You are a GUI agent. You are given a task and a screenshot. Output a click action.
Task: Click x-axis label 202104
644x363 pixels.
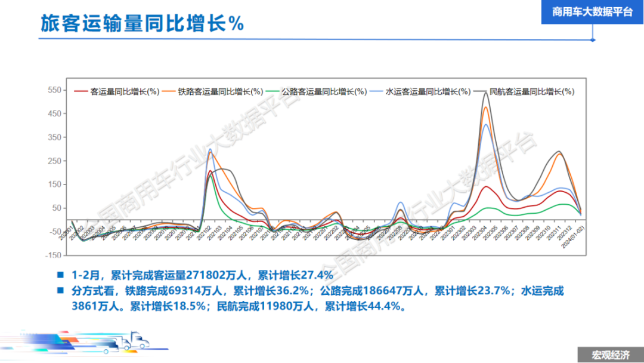tap(225, 233)
